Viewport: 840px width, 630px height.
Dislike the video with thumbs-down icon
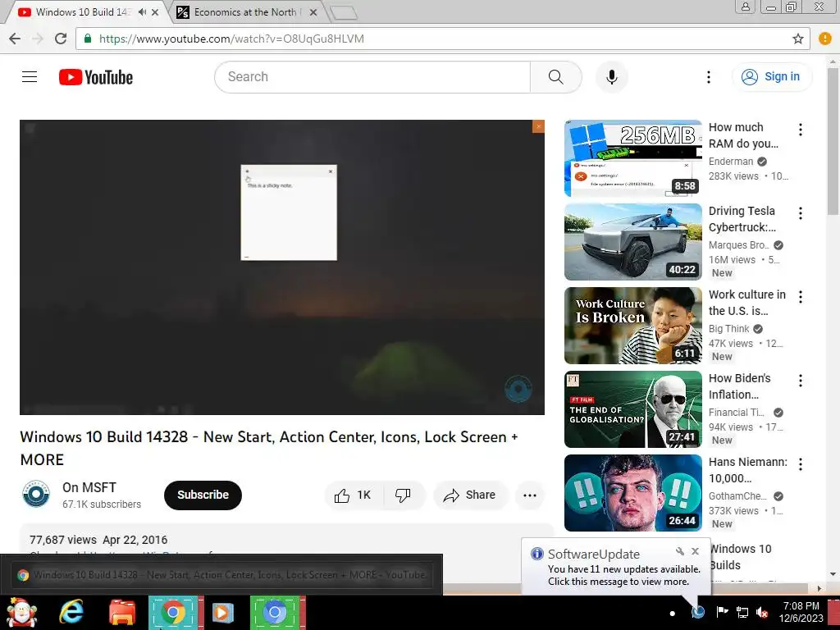404,495
